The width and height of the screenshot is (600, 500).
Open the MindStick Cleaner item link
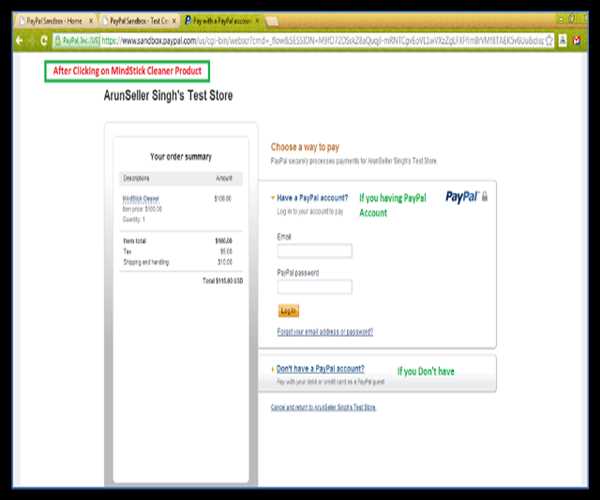pos(140,198)
